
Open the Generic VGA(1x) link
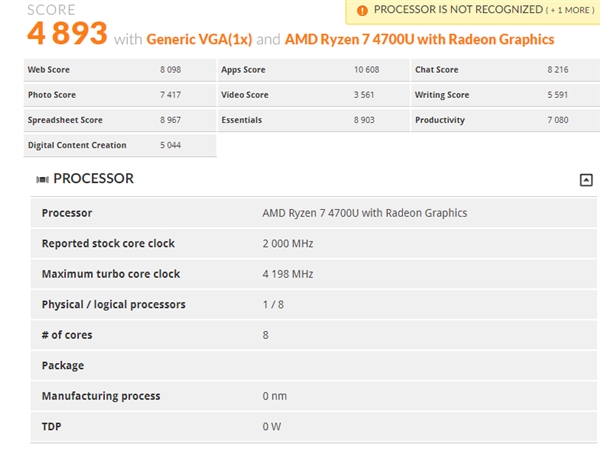pos(197,40)
